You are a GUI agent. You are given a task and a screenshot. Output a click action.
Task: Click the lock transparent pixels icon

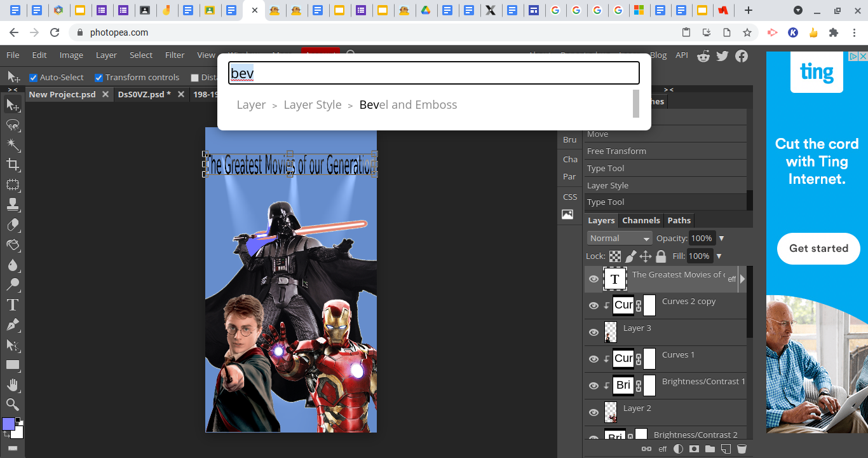(615, 256)
